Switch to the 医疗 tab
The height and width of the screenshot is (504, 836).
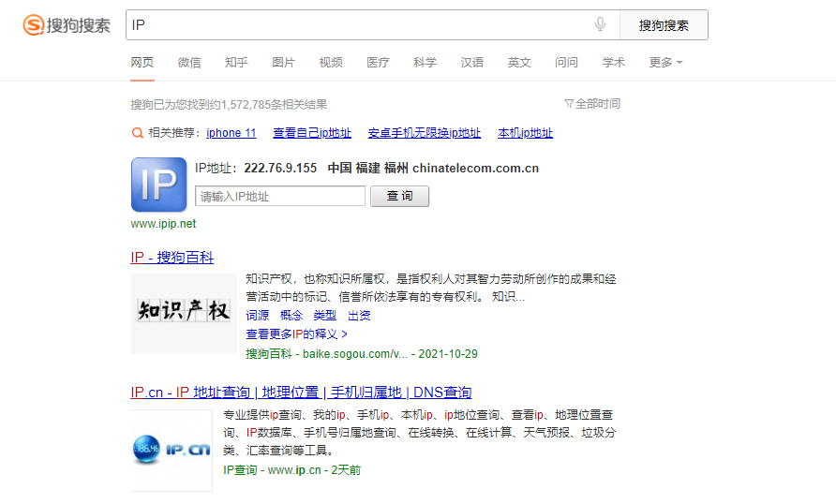tap(378, 63)
